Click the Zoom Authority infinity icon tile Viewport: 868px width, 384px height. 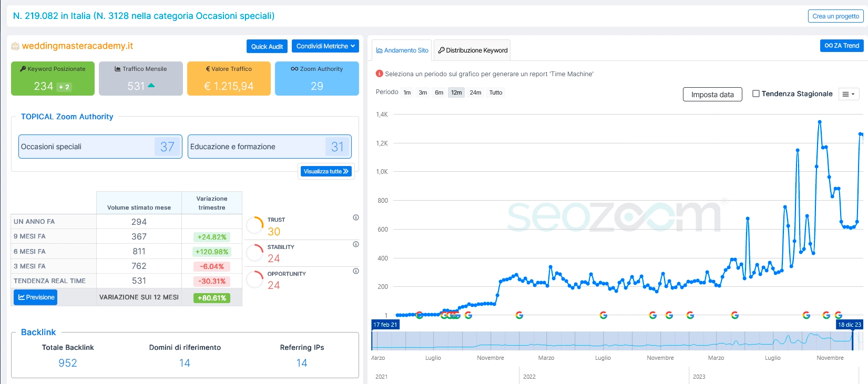point(317,78)
